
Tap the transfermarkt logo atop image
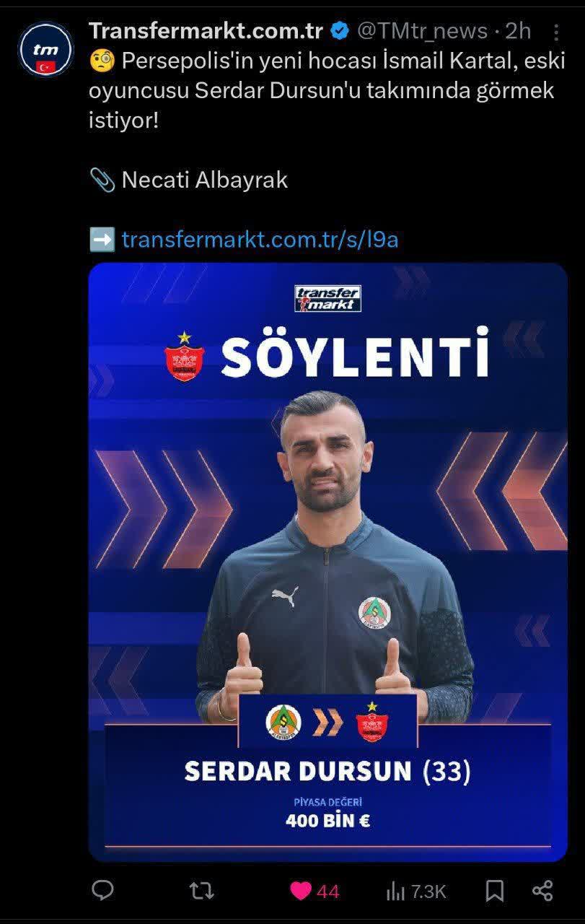pyautogui.click(x=328, y=298)
